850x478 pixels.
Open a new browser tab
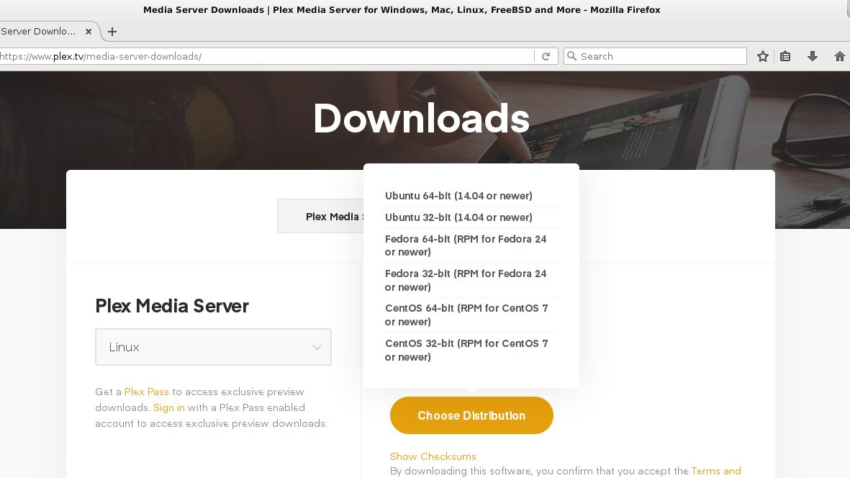(x=112, y=31)
